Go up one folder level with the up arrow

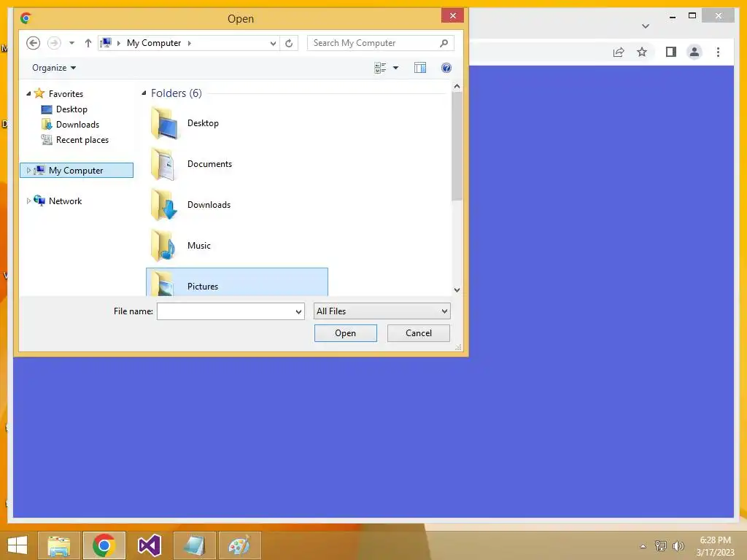pyautogui.click(x=88, y=43)
